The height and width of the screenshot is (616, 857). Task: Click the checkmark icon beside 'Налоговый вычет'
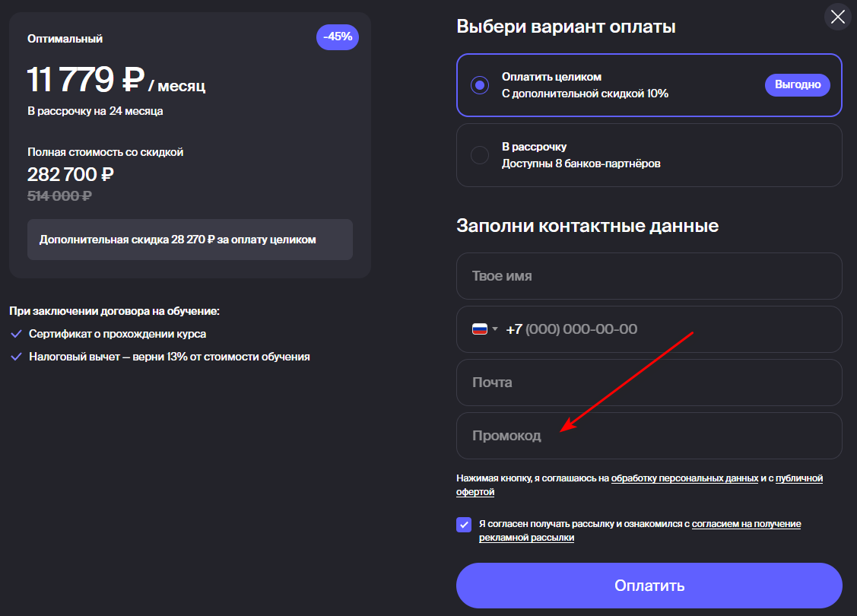tap(16, 357)
